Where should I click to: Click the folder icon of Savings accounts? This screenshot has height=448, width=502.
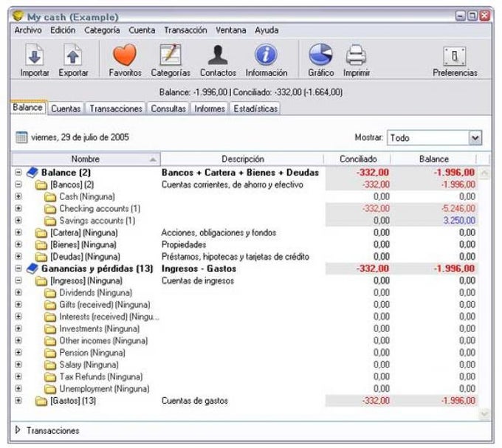pos(50,221)
